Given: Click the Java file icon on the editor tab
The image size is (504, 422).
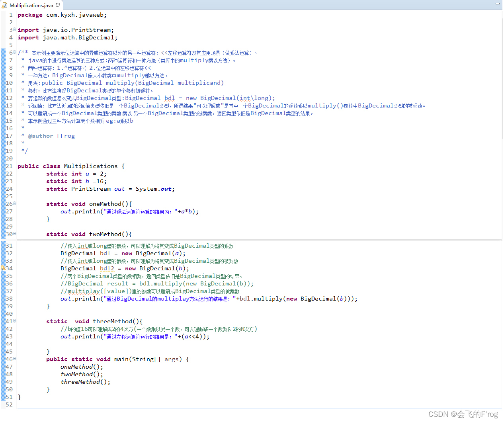Looking at the screenshot, I should click(5, 5).
